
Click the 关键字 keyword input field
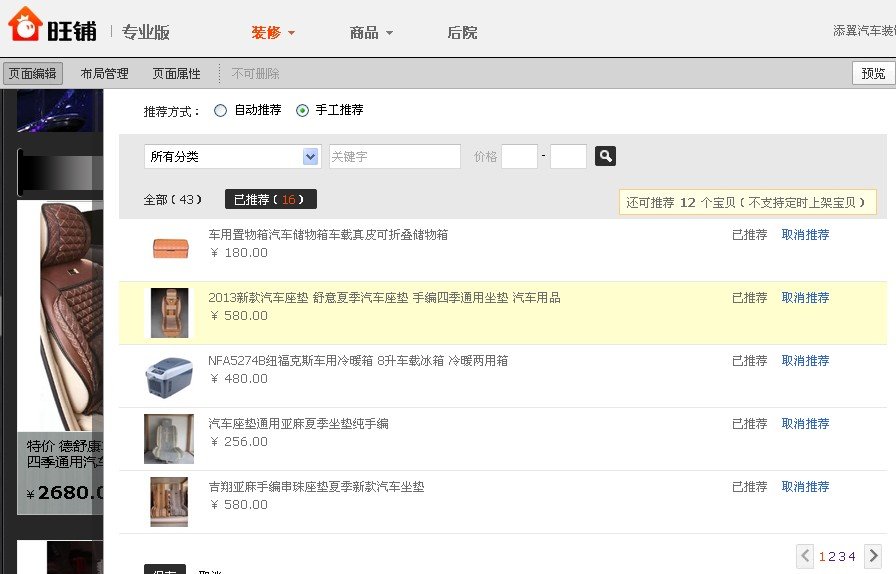pos(394,157)
